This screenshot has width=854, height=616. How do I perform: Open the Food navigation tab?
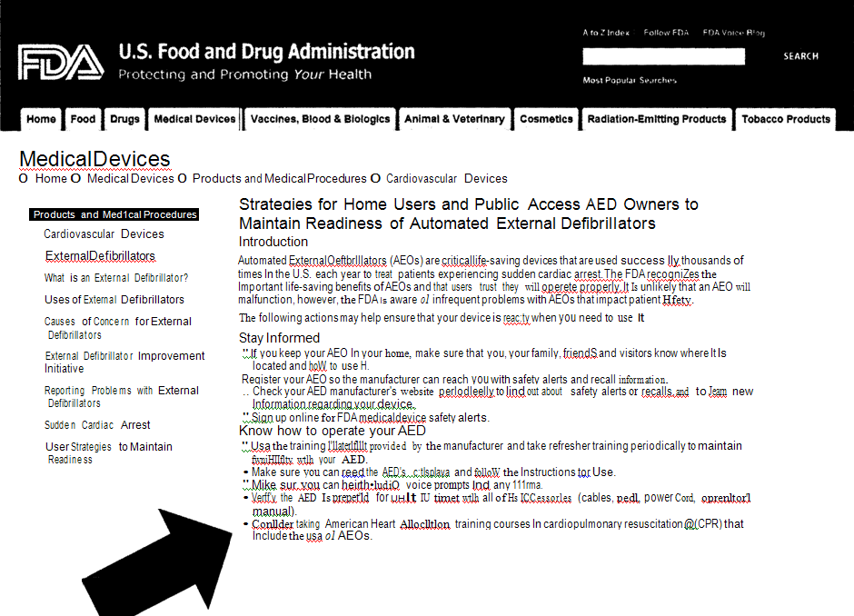point(83,119)
